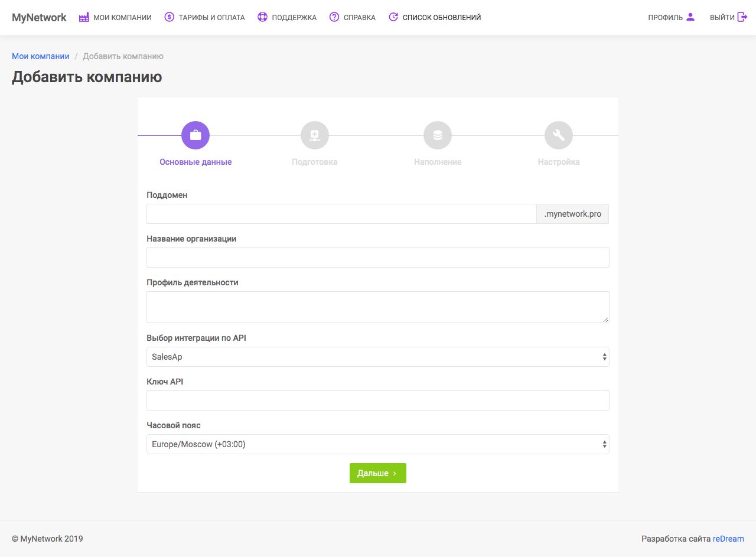
Task: Open Список обновлений in the top menu
Action: 441,18
